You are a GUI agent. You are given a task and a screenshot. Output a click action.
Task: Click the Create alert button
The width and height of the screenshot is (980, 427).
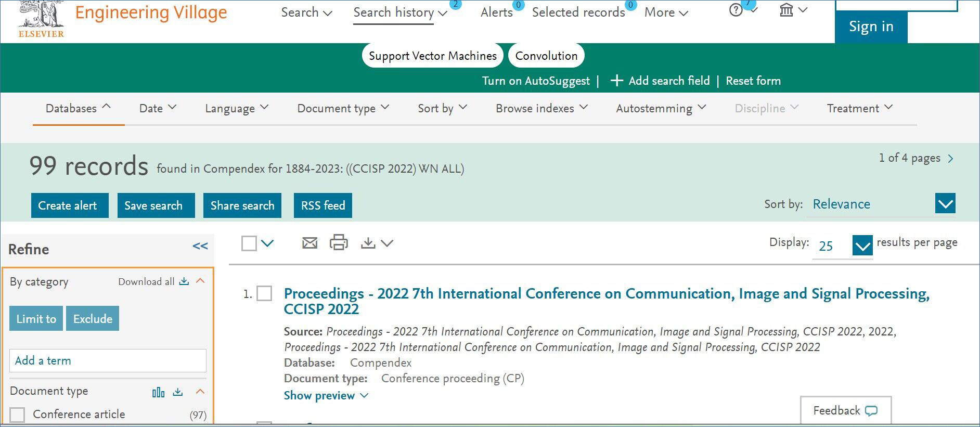point(70,205)
